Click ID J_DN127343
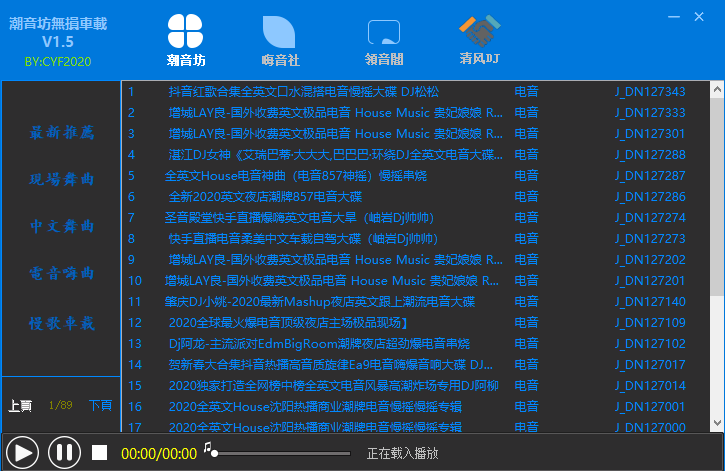The height and width of the screenshot is (471, 725). click(x=650, y=92)
